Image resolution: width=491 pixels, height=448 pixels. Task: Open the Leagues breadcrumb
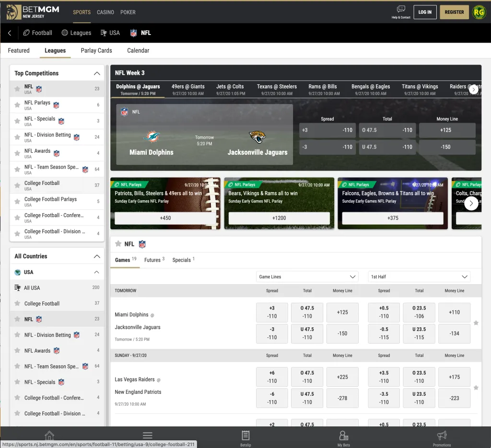pyautogui.click(x=76, y=33)
